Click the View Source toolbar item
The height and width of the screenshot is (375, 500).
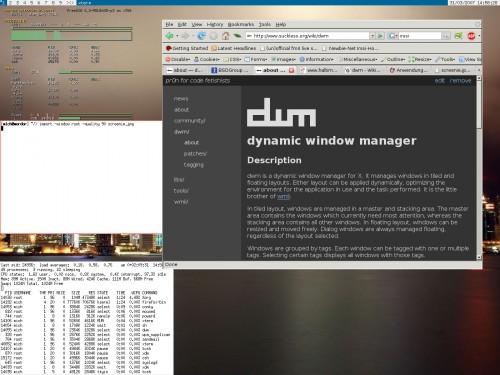(470, 59)
